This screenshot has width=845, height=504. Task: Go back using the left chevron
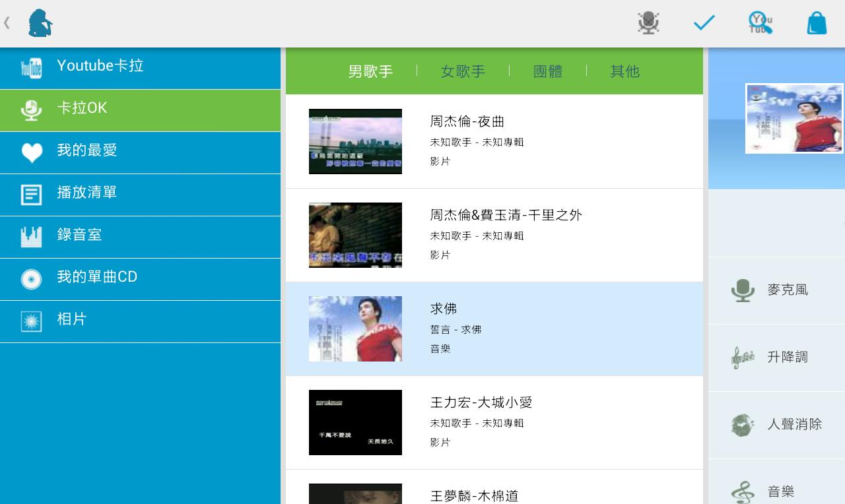tap(7, 23)
